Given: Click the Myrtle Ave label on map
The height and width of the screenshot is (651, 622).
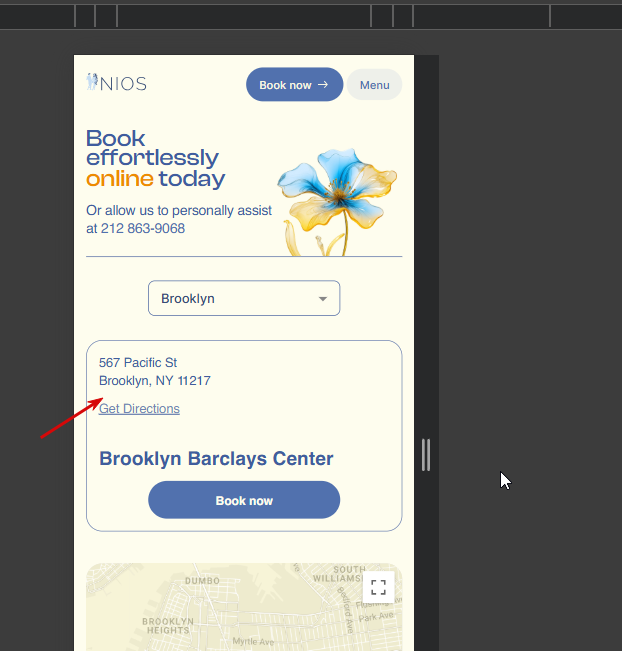Looking at the screenshot, I should point(253,642).
